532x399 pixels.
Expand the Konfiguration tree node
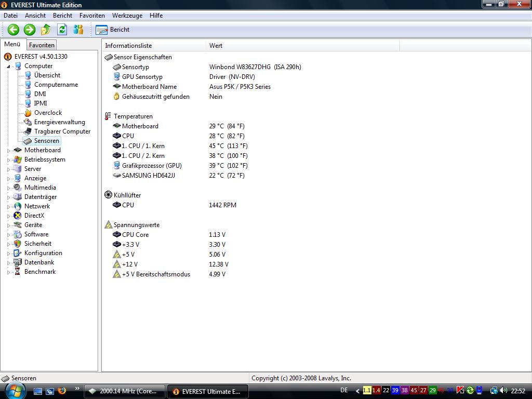pos(8,253)
